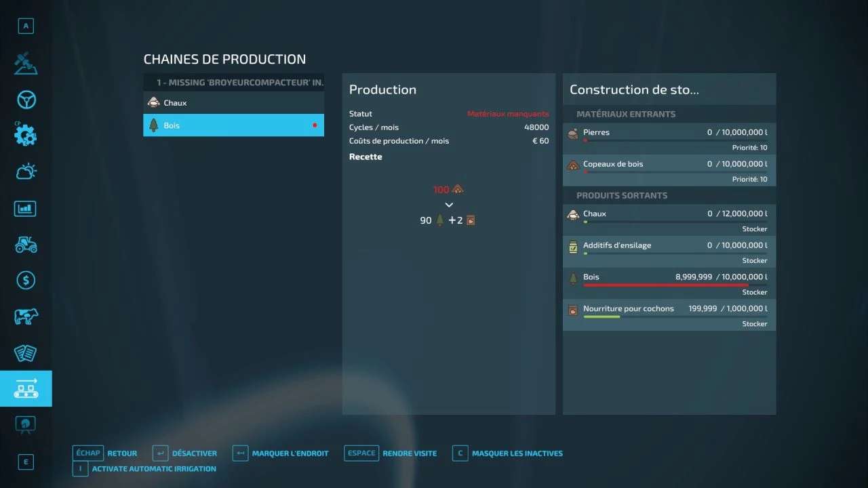Viewport: 868px width, 488px height.
Task: Toggle Activate Automatic Irrigation
Action: click(x=145, y=469)
